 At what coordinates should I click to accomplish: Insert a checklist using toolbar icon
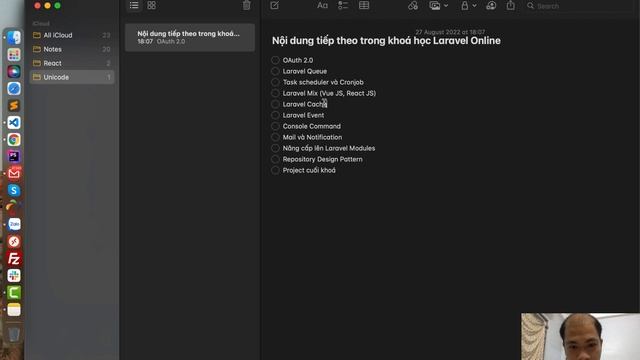tap(343, 5)
